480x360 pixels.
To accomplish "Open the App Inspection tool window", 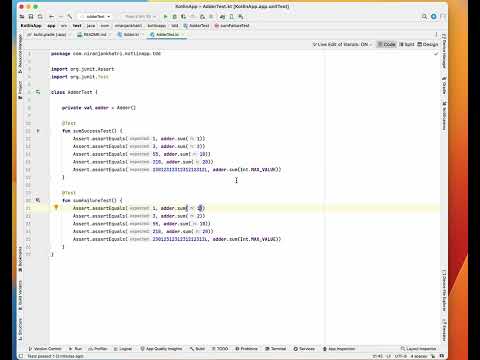I will (x=339, y=349).
